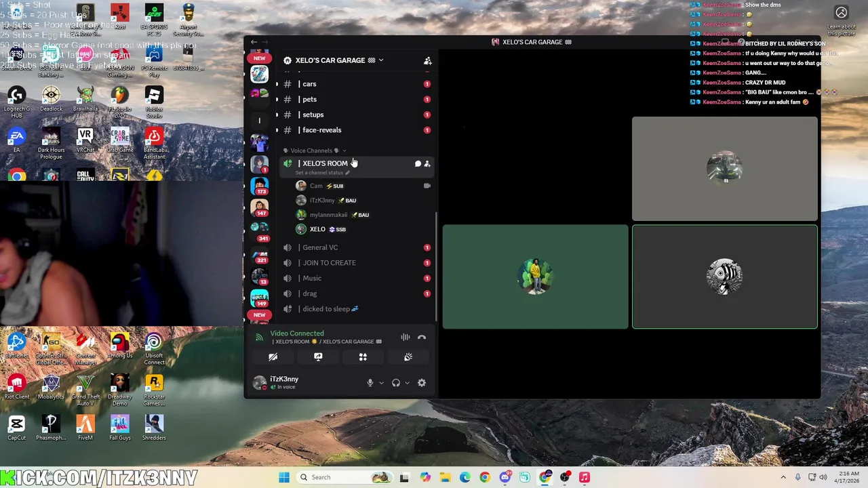Viewport: 868px width, 488px height.
Task: Deafen audio using the headphones icon
Action: [396, 383]
